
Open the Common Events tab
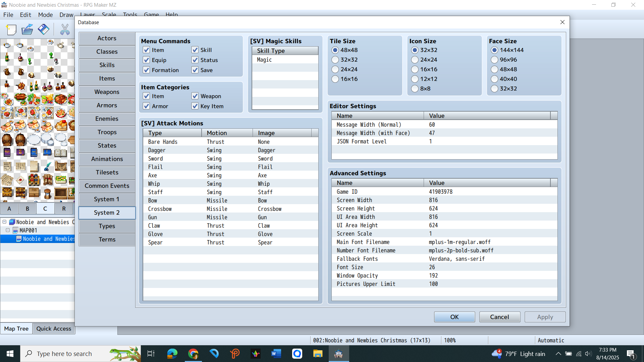107,186
